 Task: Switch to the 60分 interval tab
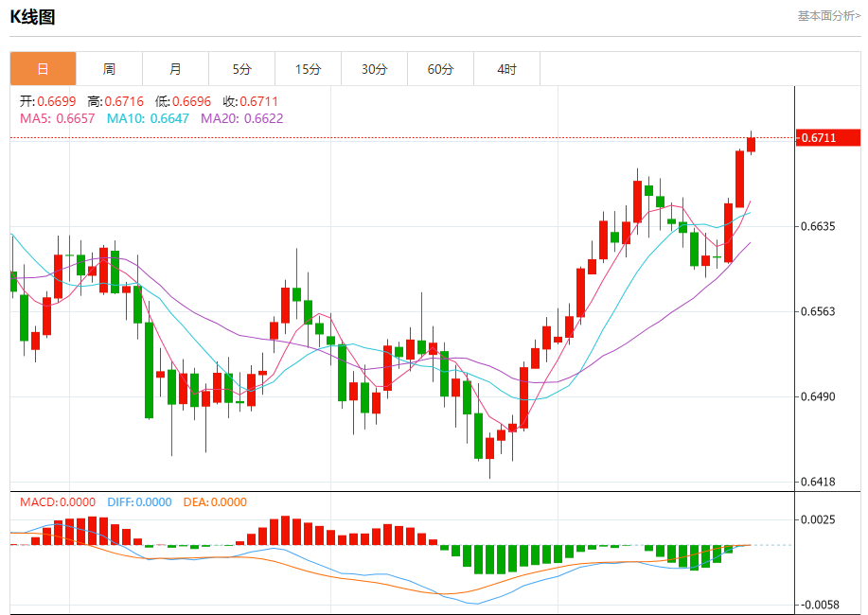(440, 69)
